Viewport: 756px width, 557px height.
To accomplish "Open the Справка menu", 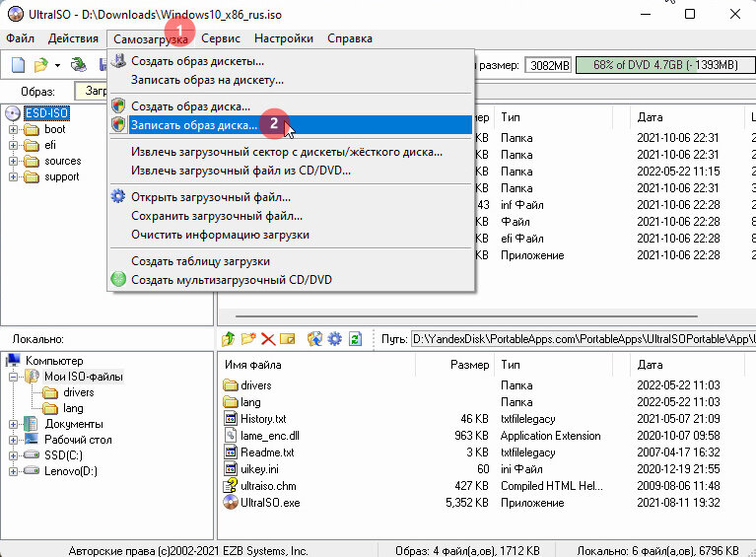I will click(350, 38).
